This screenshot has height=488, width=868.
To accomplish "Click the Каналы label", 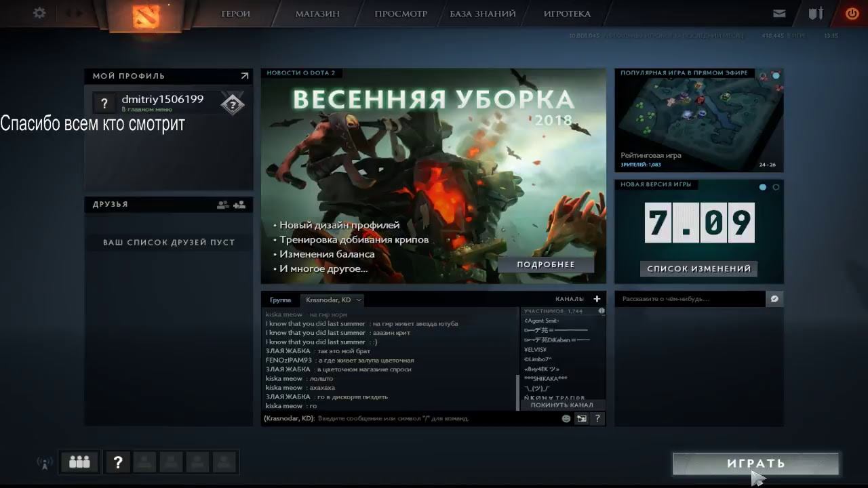I will 570,299.
